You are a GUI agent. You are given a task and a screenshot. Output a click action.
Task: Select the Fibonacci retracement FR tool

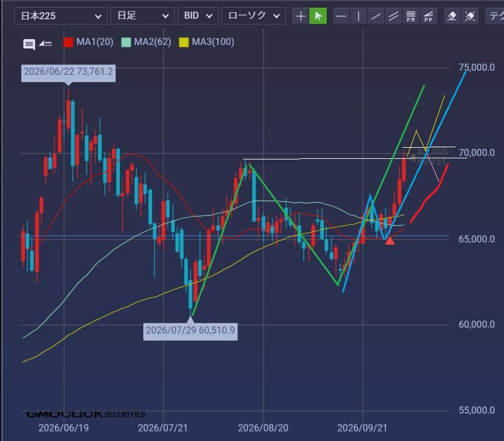[411, 16]
